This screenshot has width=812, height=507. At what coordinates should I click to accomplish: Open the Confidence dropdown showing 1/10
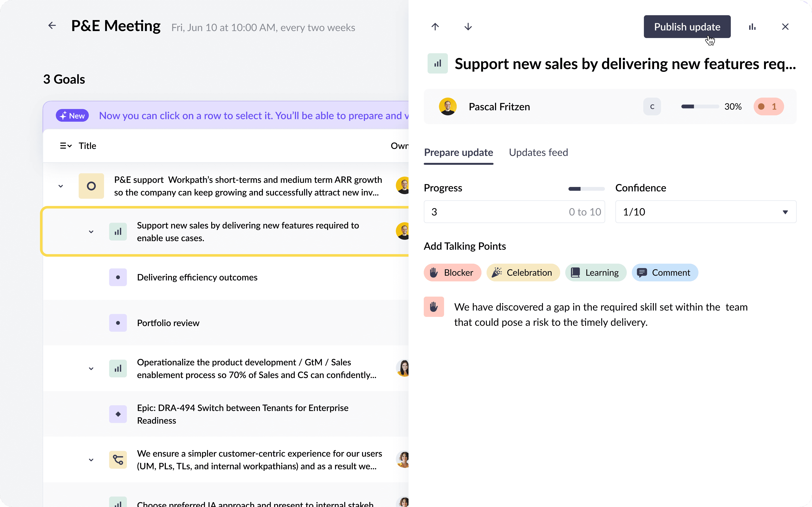[706, 212]
